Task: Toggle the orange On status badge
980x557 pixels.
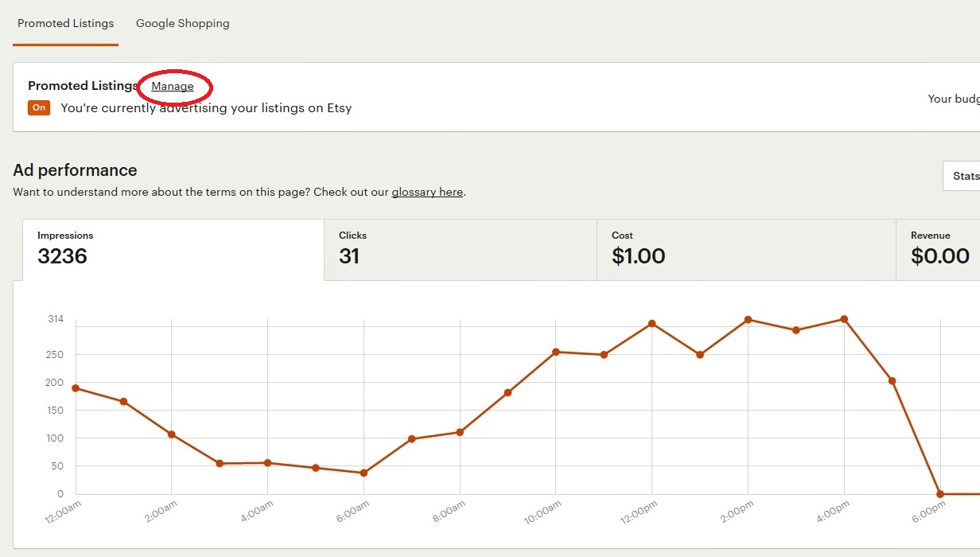Action: (39, 107)
